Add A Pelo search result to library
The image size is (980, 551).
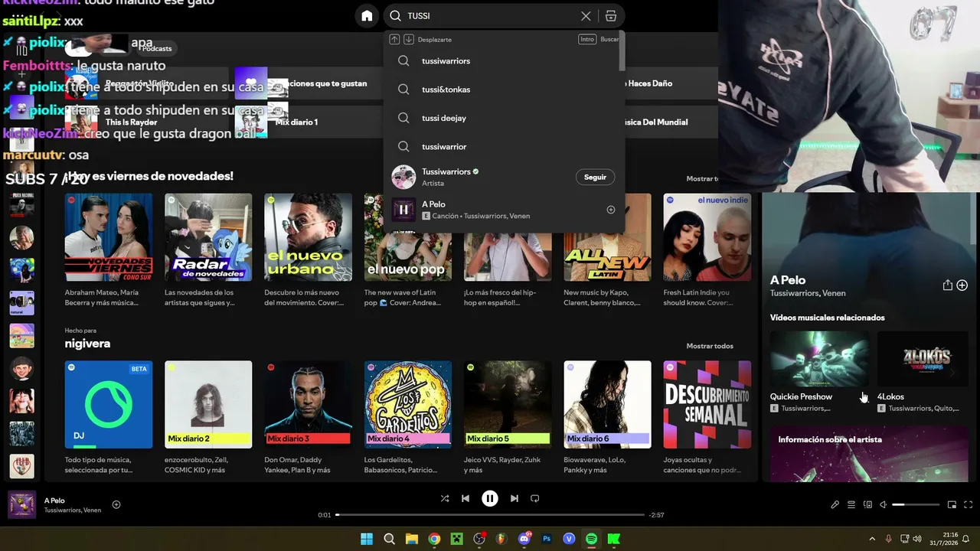pos(611,210)
